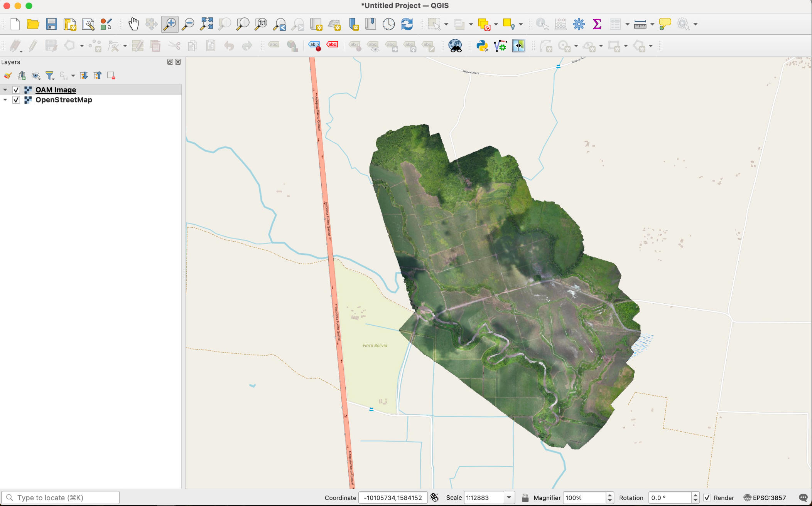Click the Zoom Out magnifier tool
812x506 pixels.
coord(188,24)
